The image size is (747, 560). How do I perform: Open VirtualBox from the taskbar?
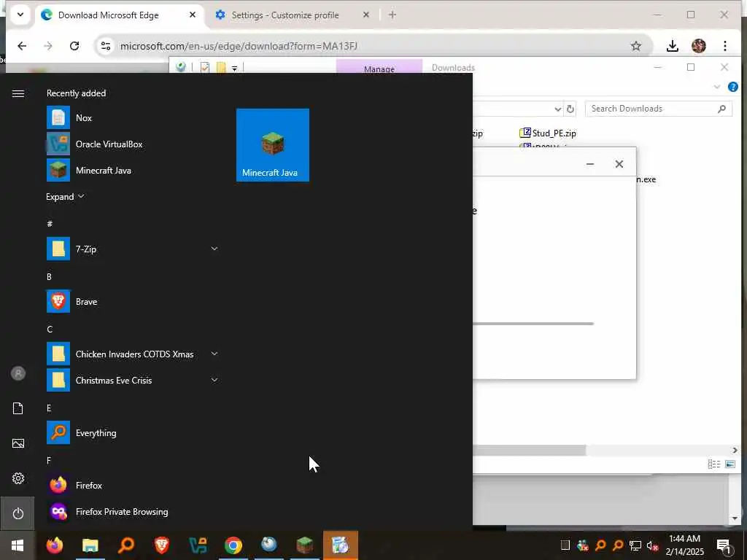[197, 545]
